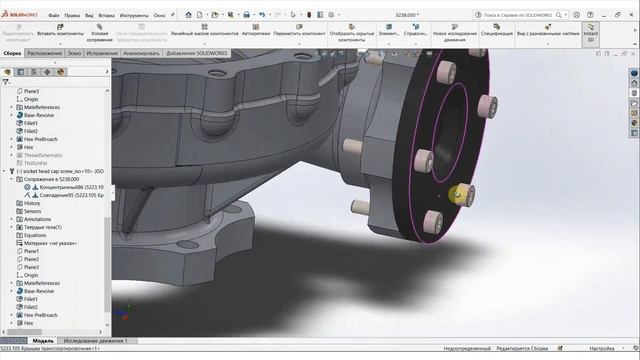Select Концентричный86 mate in the tree

pyautogui.click(x=63, y=187)
